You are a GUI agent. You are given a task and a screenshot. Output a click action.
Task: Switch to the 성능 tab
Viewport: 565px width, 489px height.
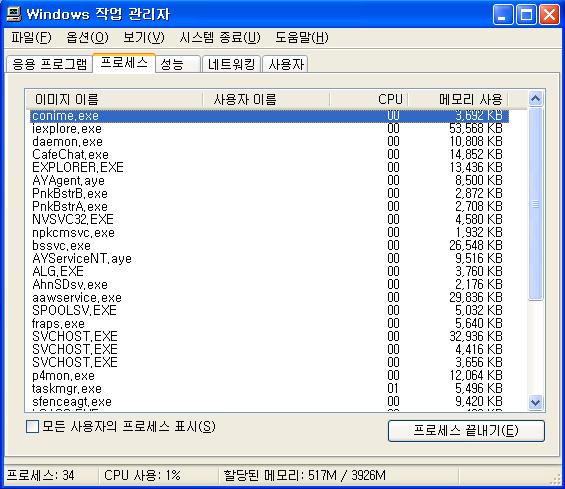(x=178, y=64)
